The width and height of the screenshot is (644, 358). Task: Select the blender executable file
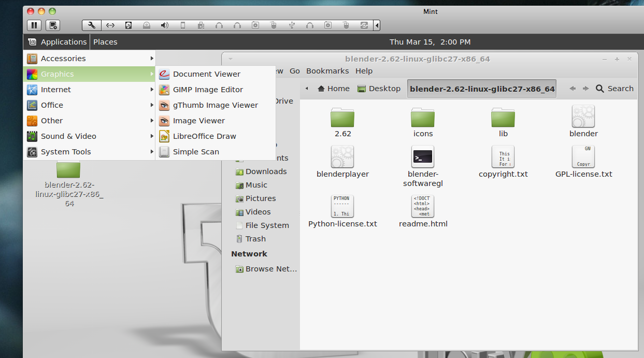[583, 121]
